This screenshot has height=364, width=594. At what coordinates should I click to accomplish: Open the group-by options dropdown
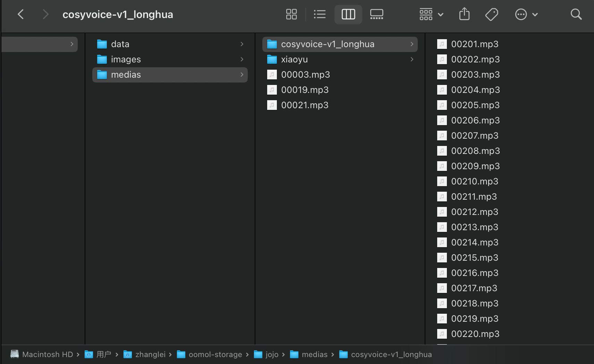pos(431,14)
